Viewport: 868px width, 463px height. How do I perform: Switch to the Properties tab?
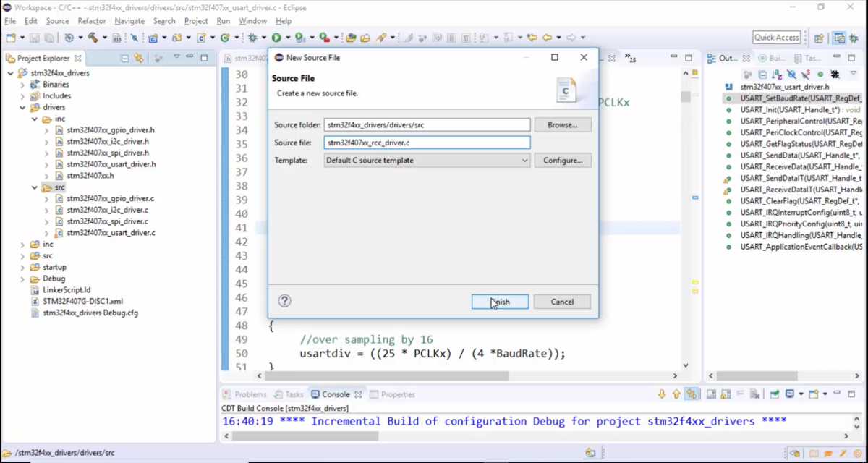[392, 394]
